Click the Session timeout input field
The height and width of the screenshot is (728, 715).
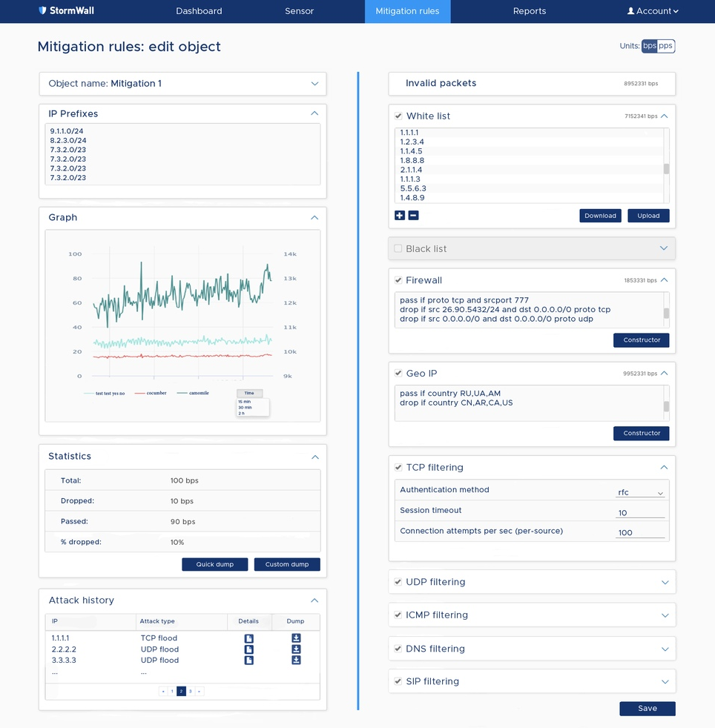pyautogui.click(x=640, y=513)
